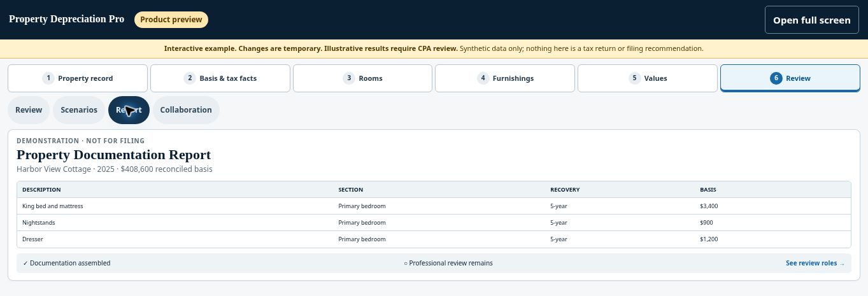
Task: Click the Interactive example banner notice
Action: pos(434,48)
